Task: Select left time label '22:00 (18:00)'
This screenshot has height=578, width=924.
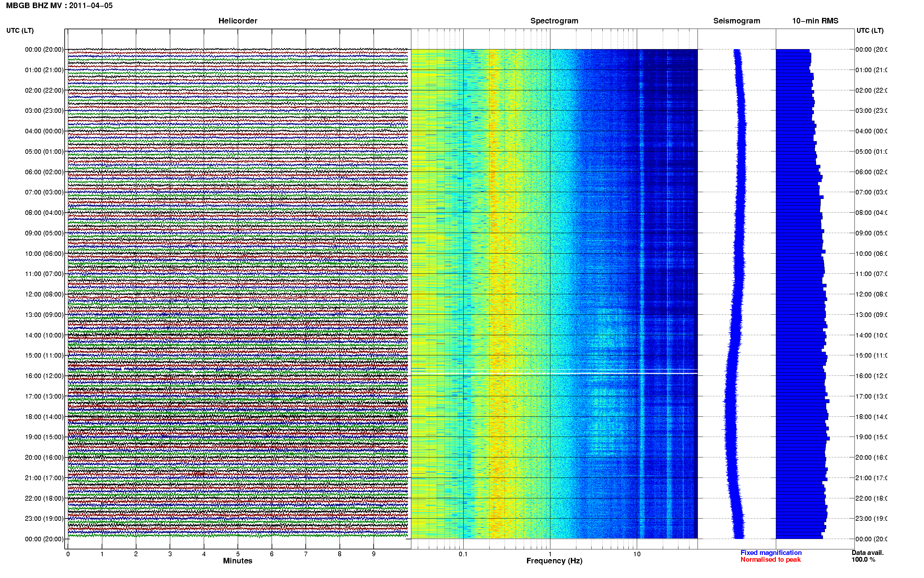Action: click(44, 498)
